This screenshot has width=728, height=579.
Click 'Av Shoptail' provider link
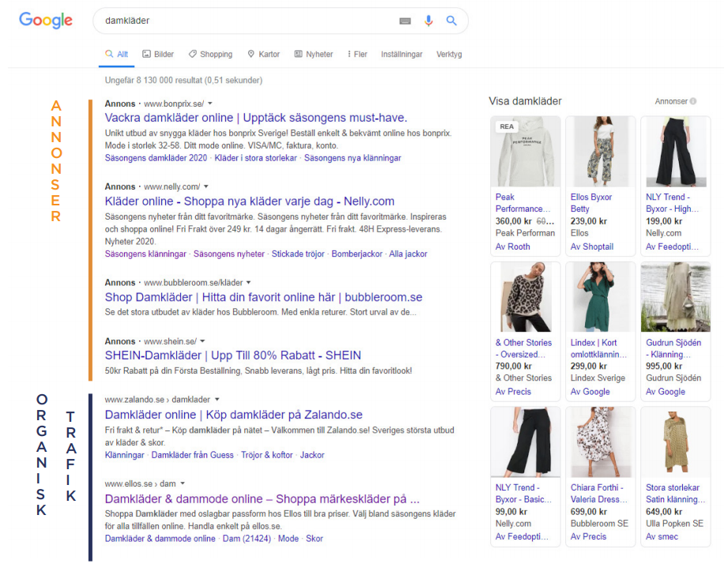pyautogui.click(x=592, y=246)
